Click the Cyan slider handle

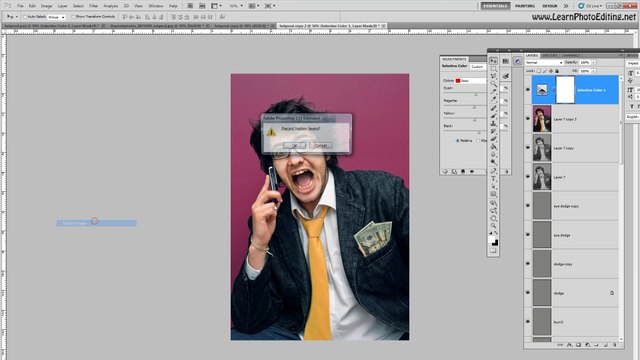point(476,94)
